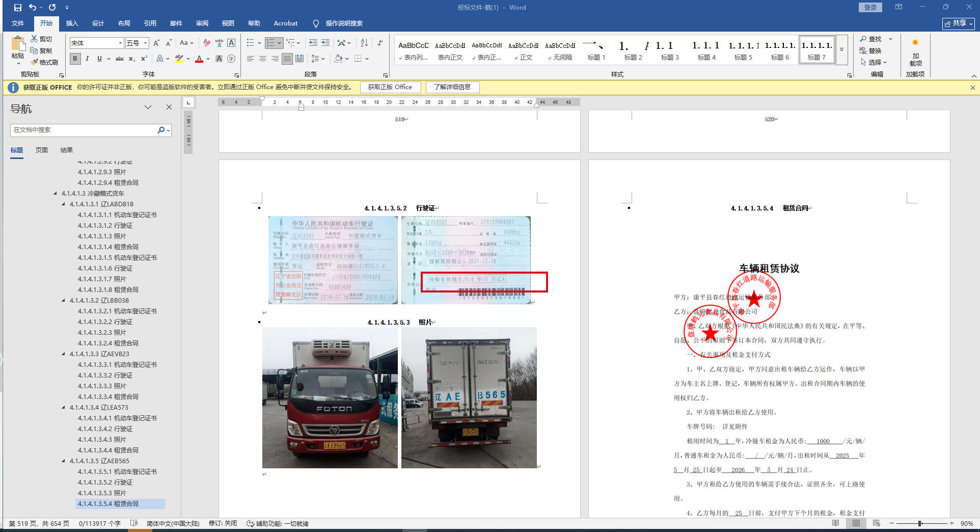Insert an enclosed character with the circled 字 icon
Viewport: 980px width, 532px height.
click(x=231, y=59)
